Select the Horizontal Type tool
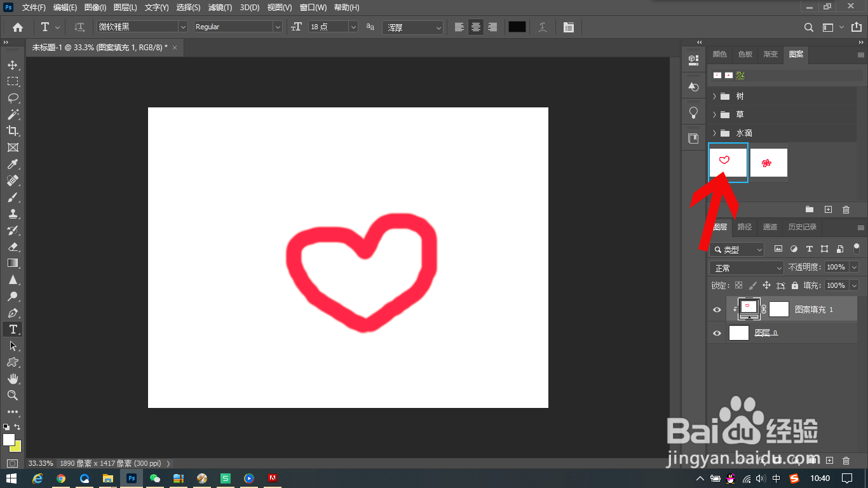The height and width of the screenshot is (488, 868). click(13, 329)
